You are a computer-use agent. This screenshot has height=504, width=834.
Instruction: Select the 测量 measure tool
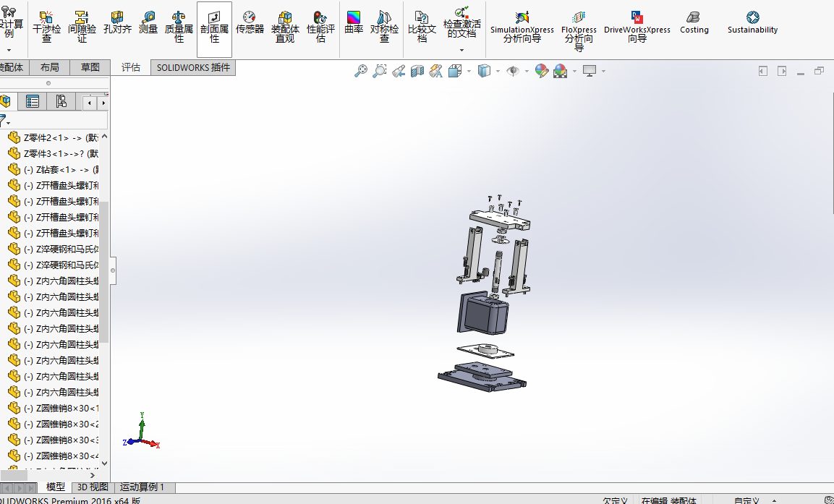(x=148, y=23)
